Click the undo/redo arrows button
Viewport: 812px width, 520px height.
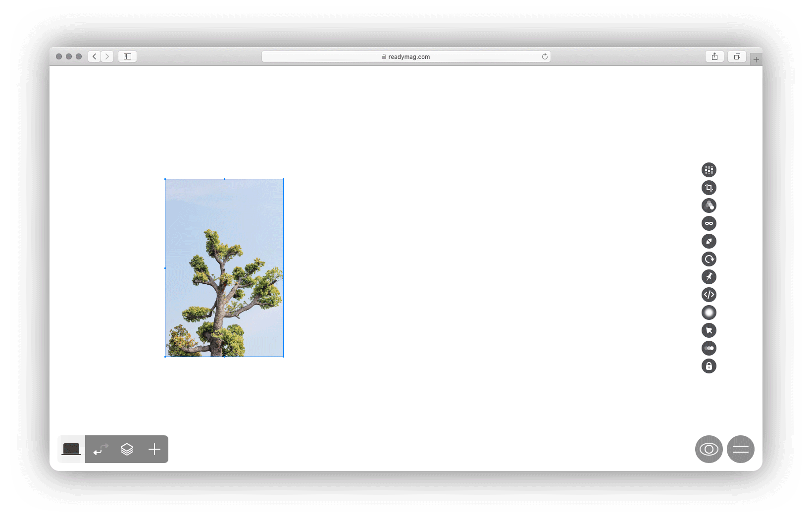coord(101,449)
